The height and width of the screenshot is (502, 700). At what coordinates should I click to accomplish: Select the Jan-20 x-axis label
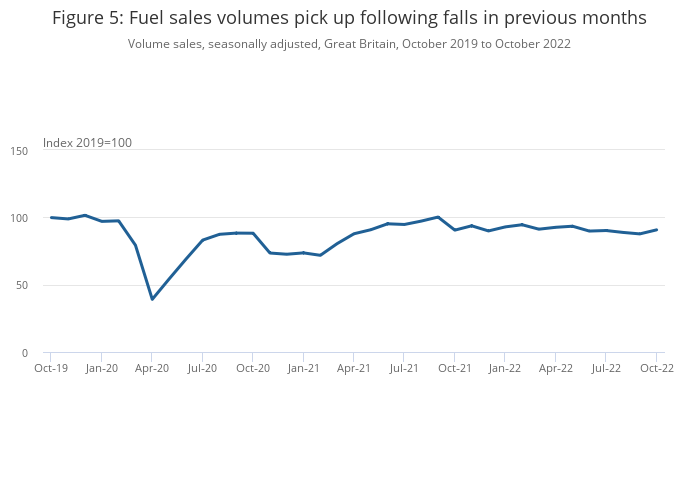point(101,368)
